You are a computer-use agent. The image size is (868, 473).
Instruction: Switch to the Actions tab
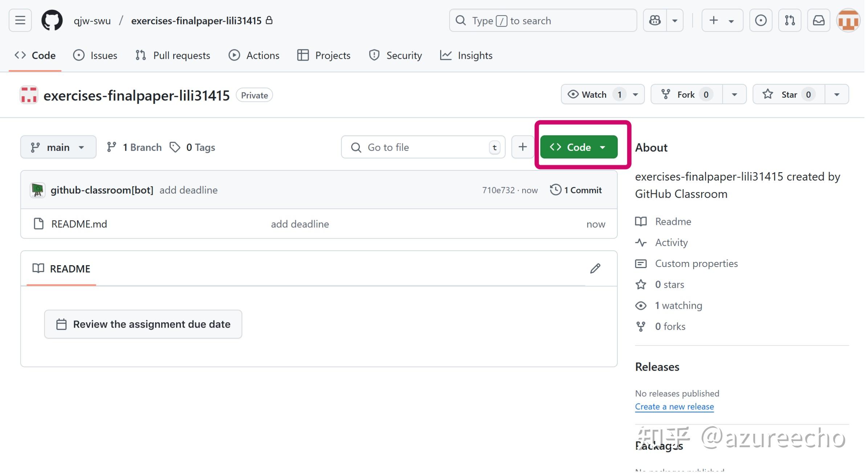point(254,55)
